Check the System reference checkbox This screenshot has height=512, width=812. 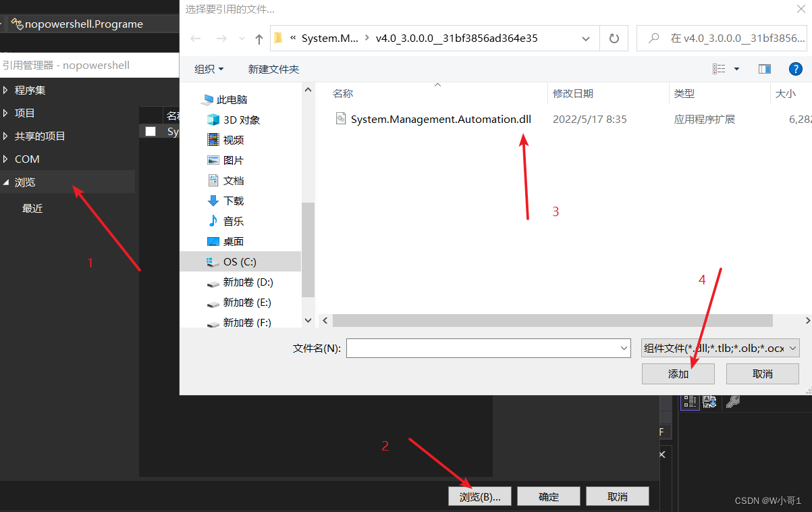(x=150, y=130)
